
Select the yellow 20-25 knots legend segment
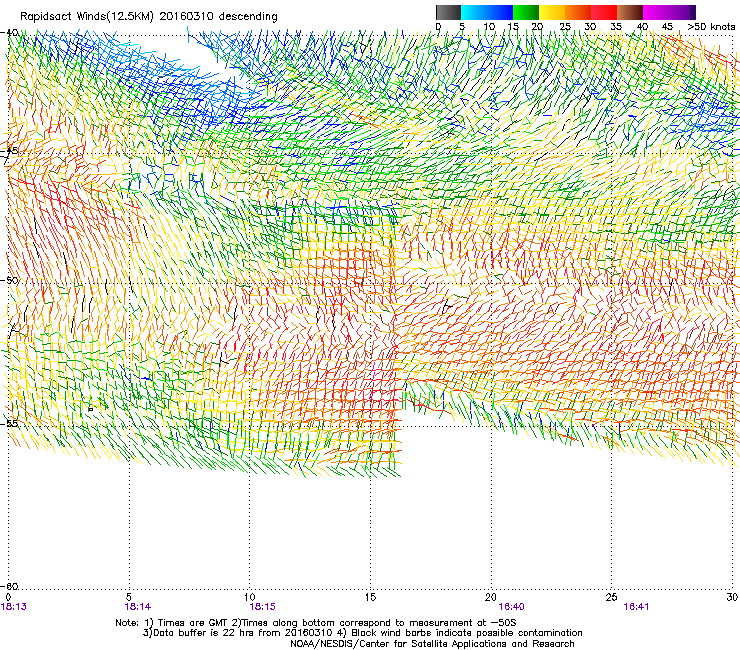(552, 12)
